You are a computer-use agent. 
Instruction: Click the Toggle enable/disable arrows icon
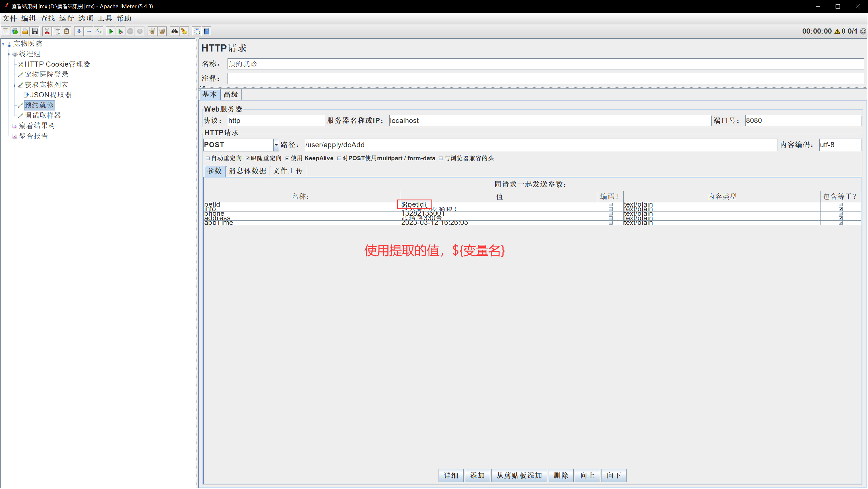point(98,31)
